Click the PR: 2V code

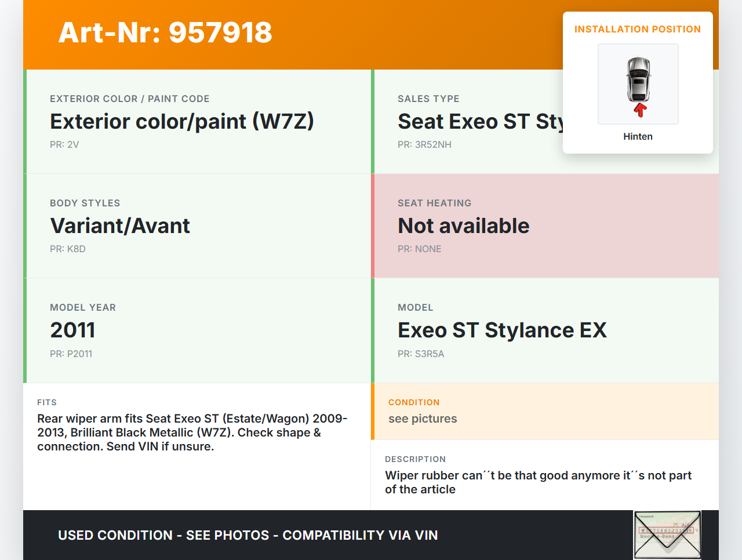coord(64,144)
